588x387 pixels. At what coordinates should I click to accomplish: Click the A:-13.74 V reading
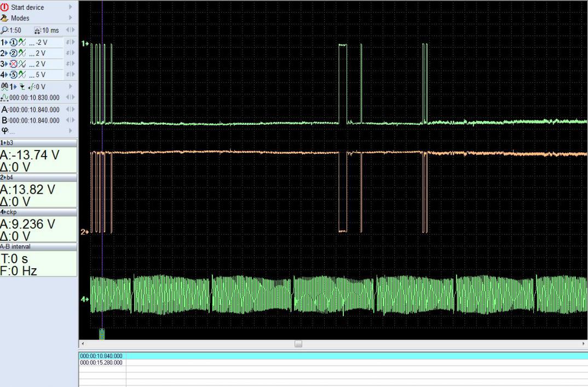click(30, 155)
